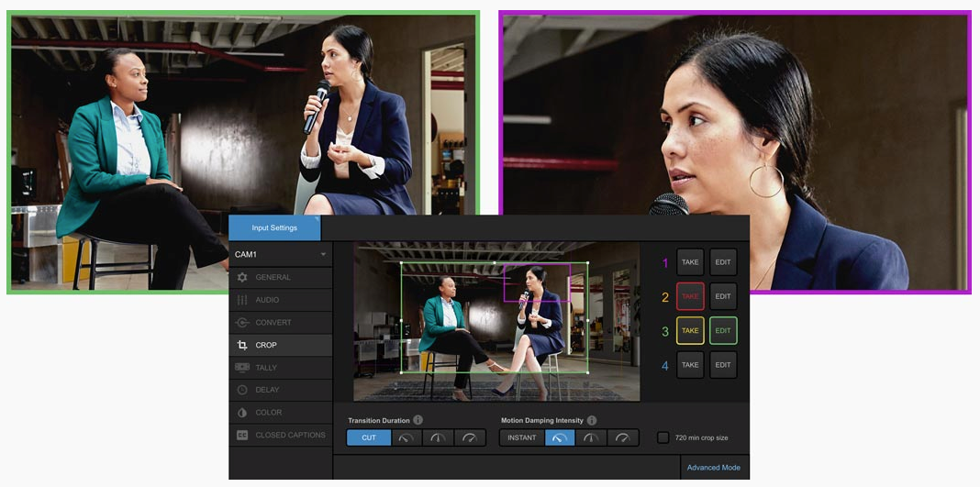Switch to Advanced Mode

[x=713, y=468]
